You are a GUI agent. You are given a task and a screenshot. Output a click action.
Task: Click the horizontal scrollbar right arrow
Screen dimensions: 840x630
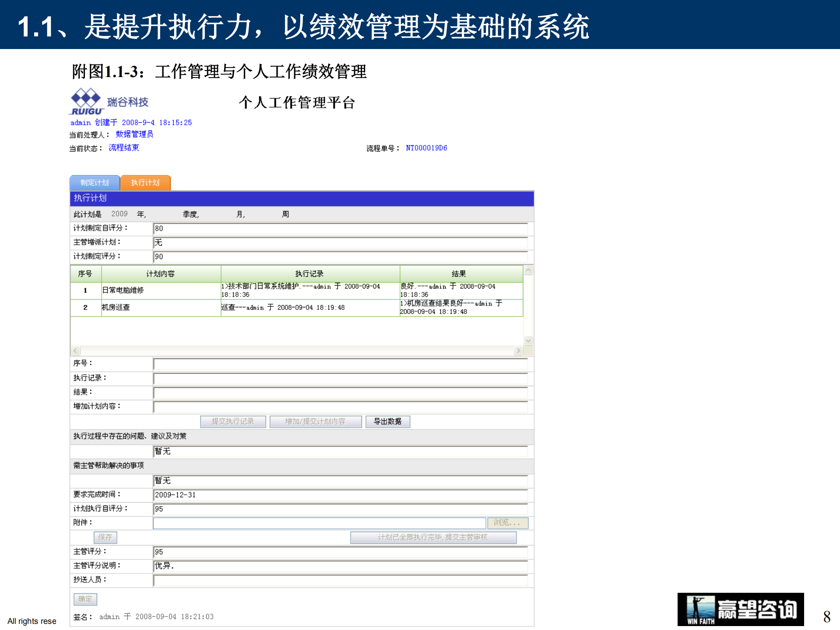coord(518,351)
